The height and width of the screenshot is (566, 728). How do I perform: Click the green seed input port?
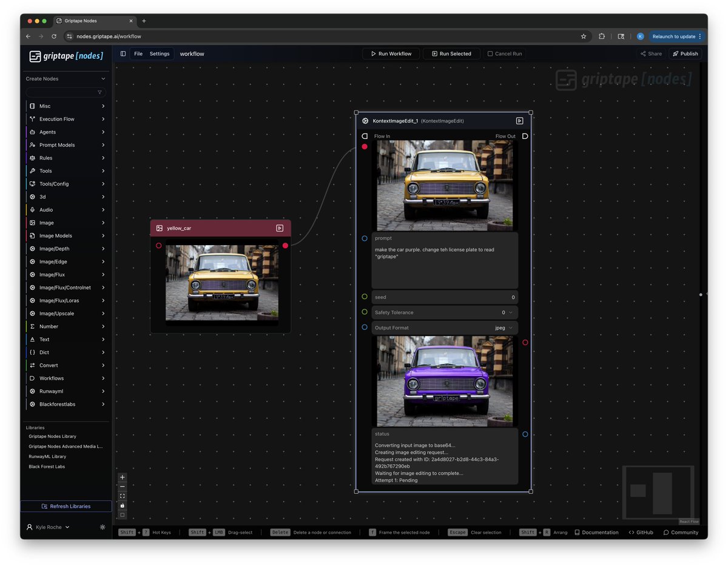(x=365, y=297)
